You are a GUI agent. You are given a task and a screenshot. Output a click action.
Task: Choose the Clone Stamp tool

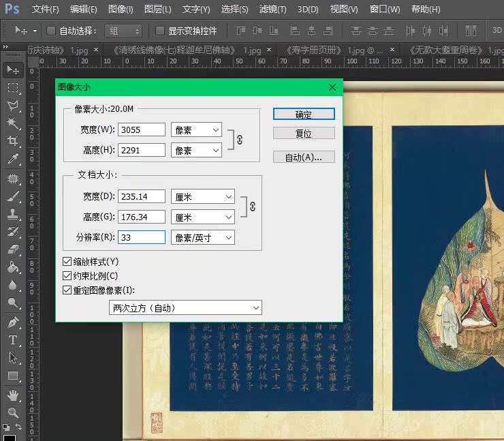click(13, 213)
